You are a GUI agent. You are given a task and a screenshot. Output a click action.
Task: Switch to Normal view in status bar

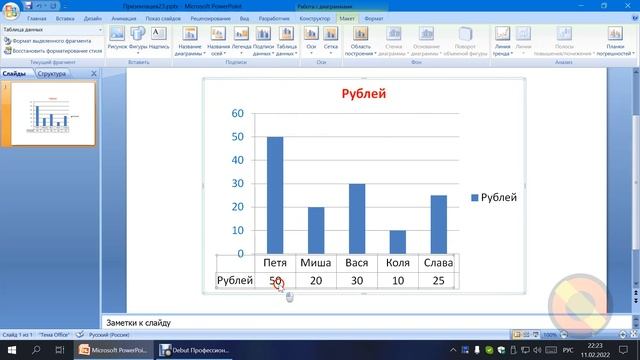point(517,335)
